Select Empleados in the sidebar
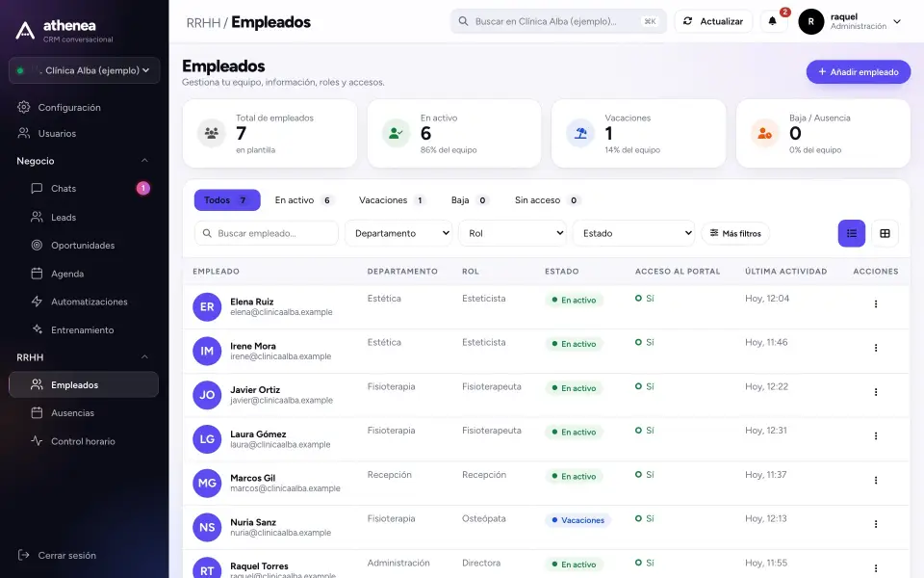Viewport: 924px width, 578px height. (x=84, y=384)
